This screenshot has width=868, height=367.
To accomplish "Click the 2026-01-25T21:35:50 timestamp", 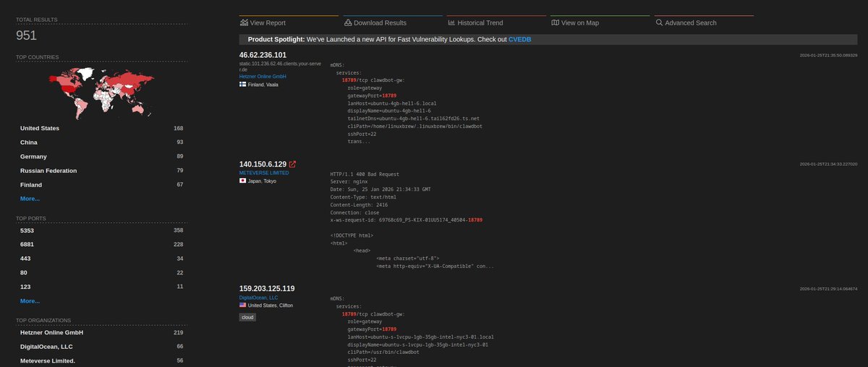I will coord(828,55).
